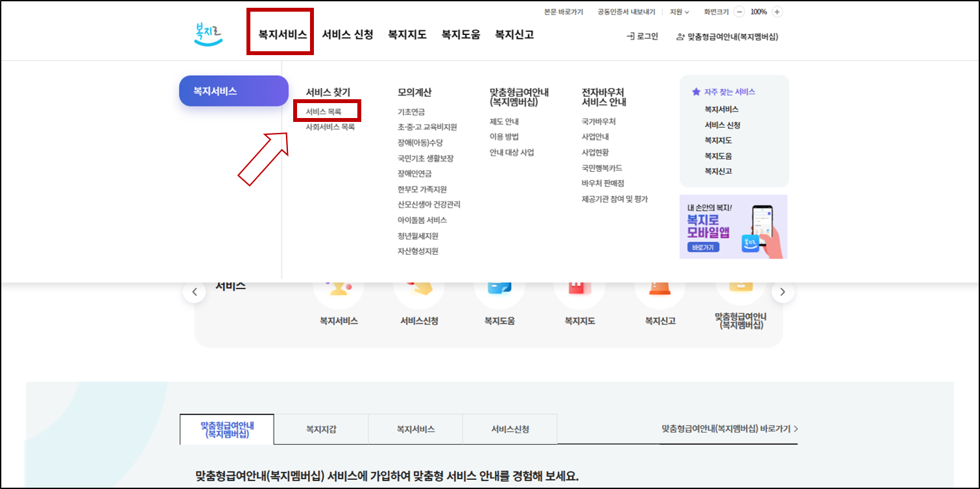Click the 복지로 logo
This screenshot has height=489, width=980.
pyautogui.click(x=209, y=34)
